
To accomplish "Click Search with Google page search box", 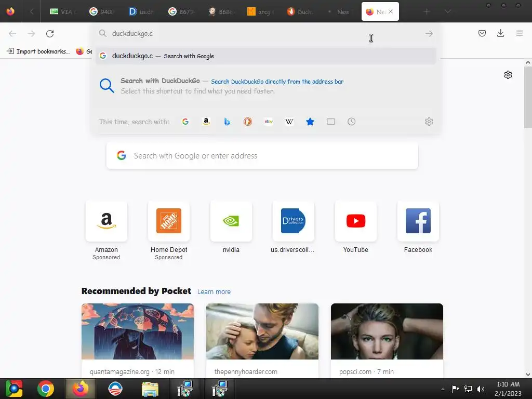I will [262, 156].
